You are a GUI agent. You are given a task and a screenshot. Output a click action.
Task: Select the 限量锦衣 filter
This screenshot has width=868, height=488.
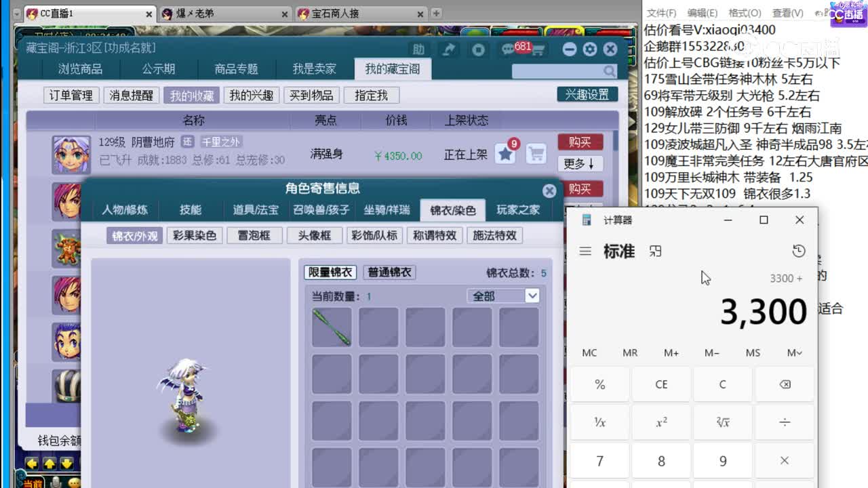(330, 272)
